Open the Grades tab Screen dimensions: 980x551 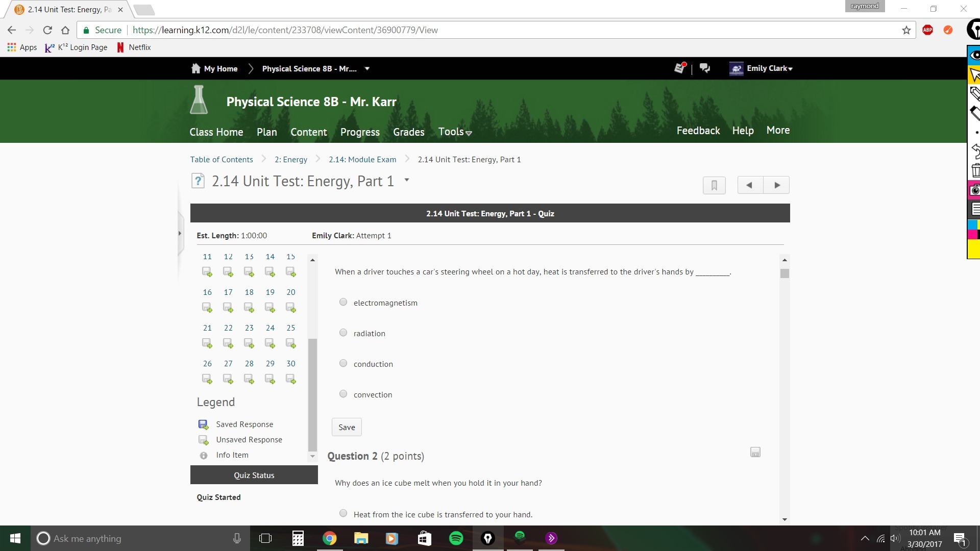click(x=408, y=132)
